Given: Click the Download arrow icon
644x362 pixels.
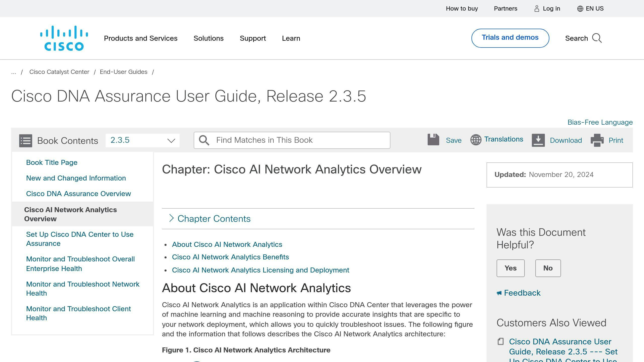Looking at the screenshot, I should 538,140.
